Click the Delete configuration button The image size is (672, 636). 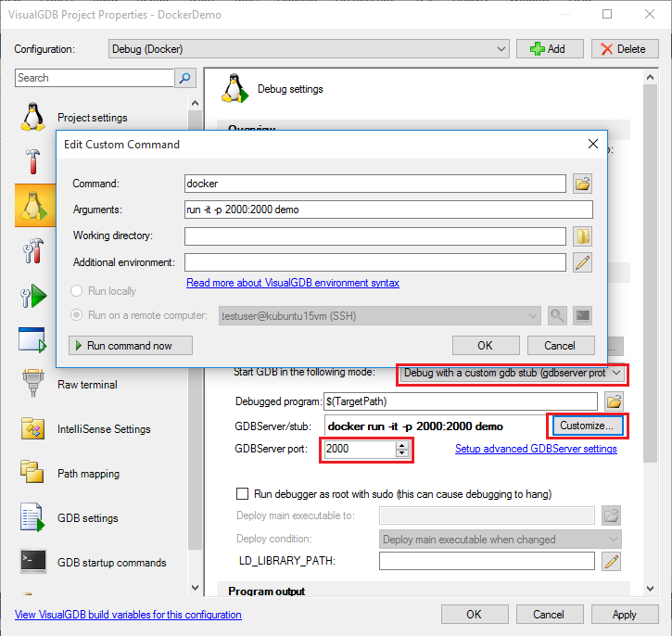(625, 49)
